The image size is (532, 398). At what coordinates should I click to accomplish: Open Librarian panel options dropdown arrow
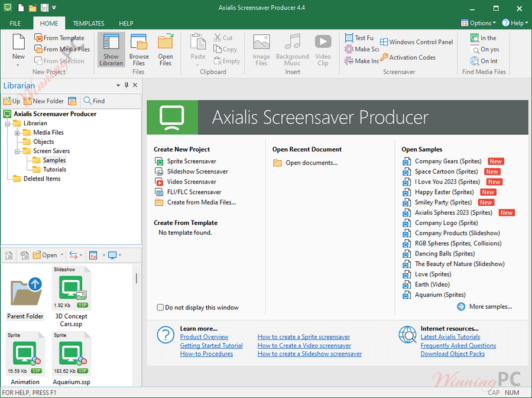[x=118, y=85]
